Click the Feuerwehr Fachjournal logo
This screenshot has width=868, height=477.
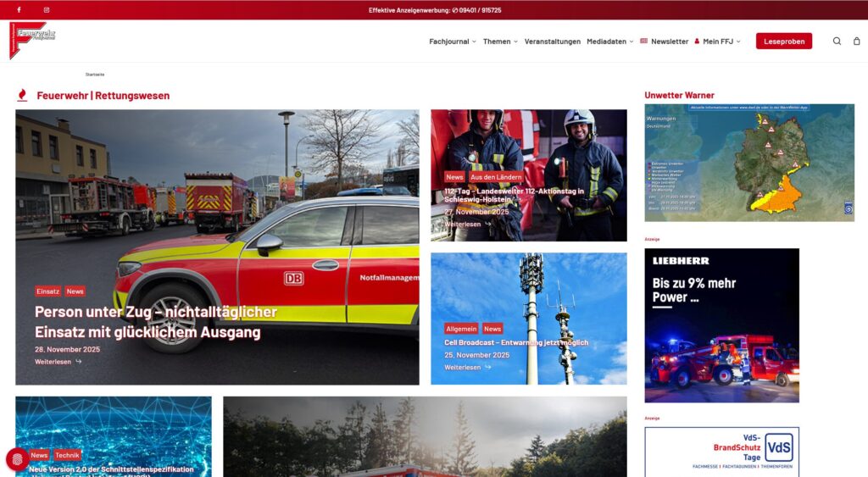click(32, 40)
